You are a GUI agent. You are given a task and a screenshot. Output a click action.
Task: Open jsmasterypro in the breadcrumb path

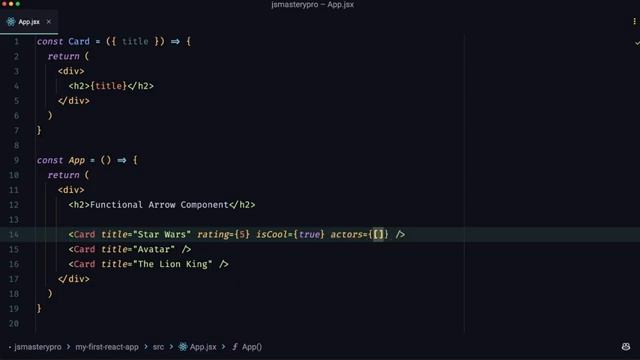point(38,347)
